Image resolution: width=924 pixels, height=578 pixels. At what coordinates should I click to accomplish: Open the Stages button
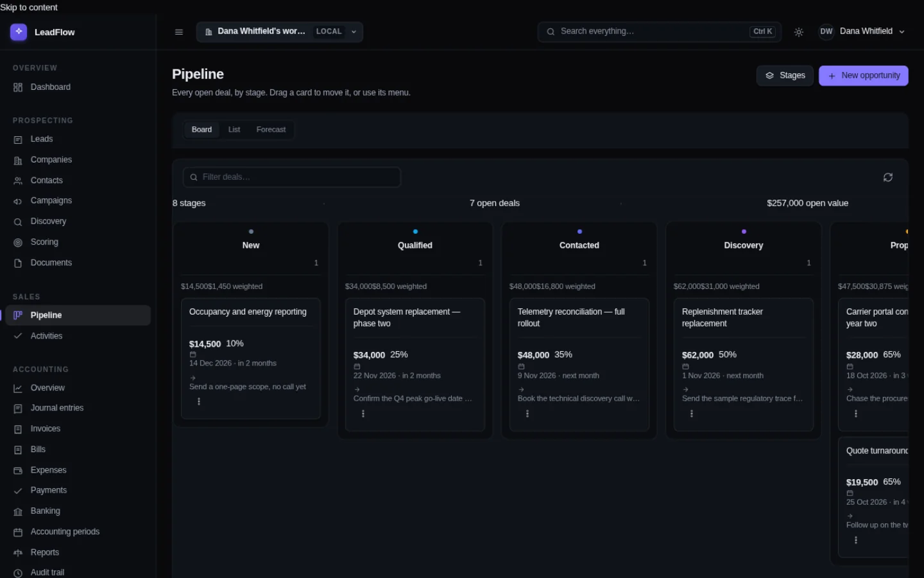785,76
